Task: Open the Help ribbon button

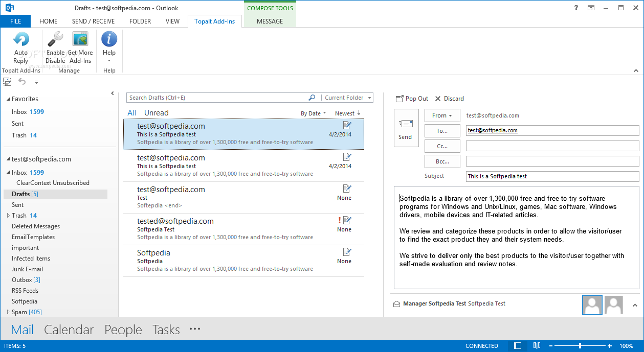Action: [109, 48]
